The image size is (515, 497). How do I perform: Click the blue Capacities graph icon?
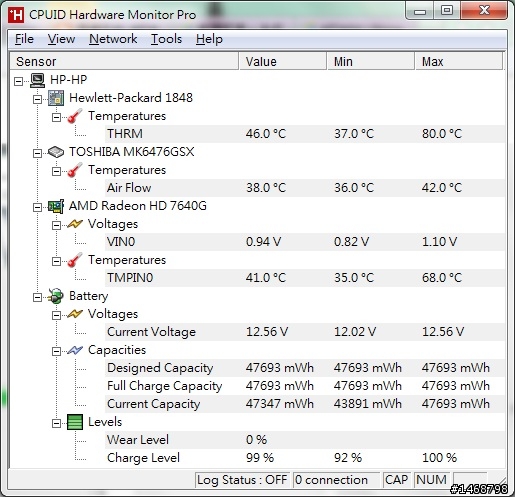point(75,350)
